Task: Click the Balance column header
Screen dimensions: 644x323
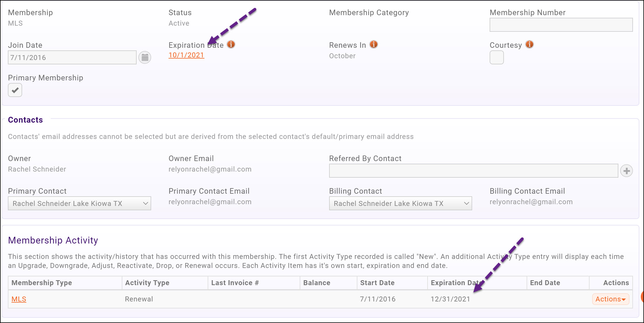Action: pos(317,283)
